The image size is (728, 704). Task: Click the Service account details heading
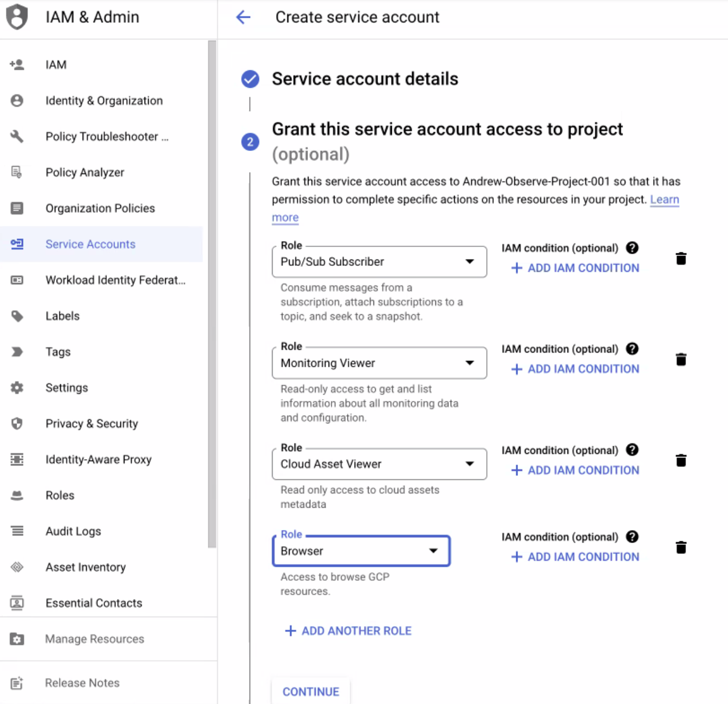(365, 78)
